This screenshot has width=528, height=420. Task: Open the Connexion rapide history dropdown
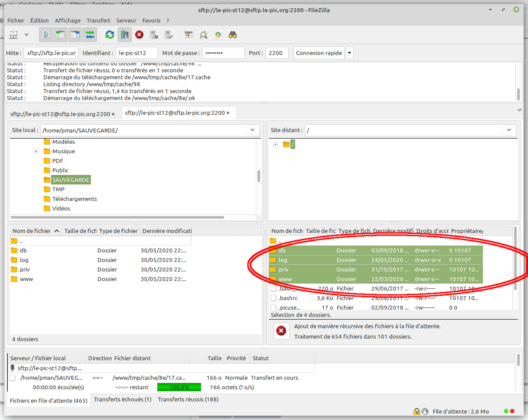click(349, 53)
